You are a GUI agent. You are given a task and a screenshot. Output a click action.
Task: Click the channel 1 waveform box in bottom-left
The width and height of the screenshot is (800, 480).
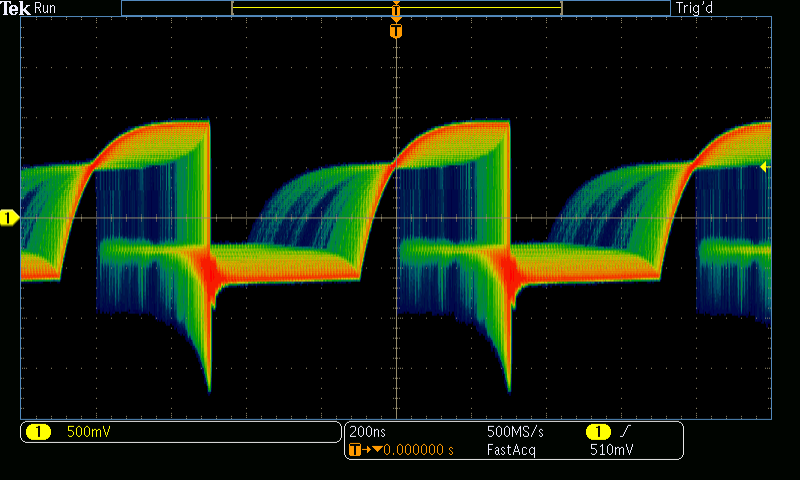[x=181, y=432]
